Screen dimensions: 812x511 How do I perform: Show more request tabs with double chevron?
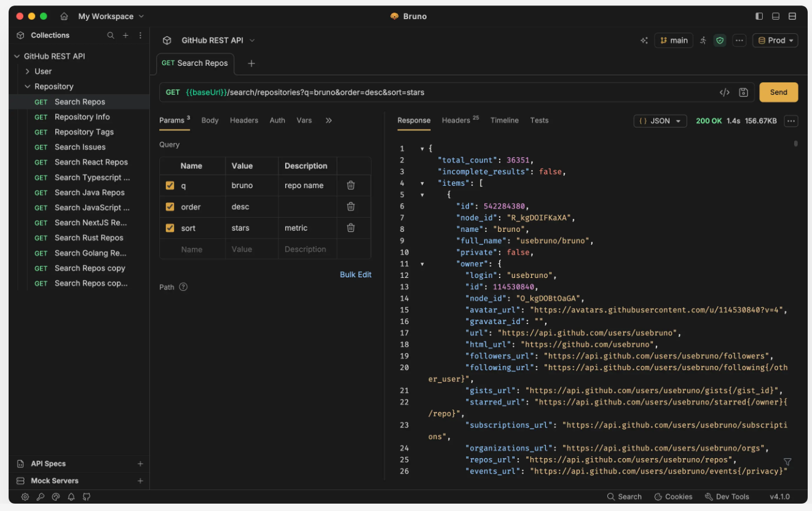[x=329, y=121]
